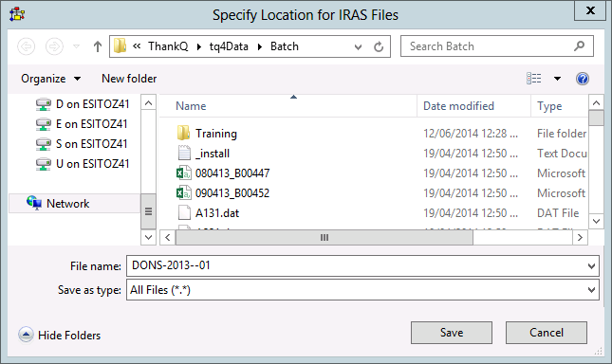Click the Training row date 12/06/2014

click(x=471, y=134)
